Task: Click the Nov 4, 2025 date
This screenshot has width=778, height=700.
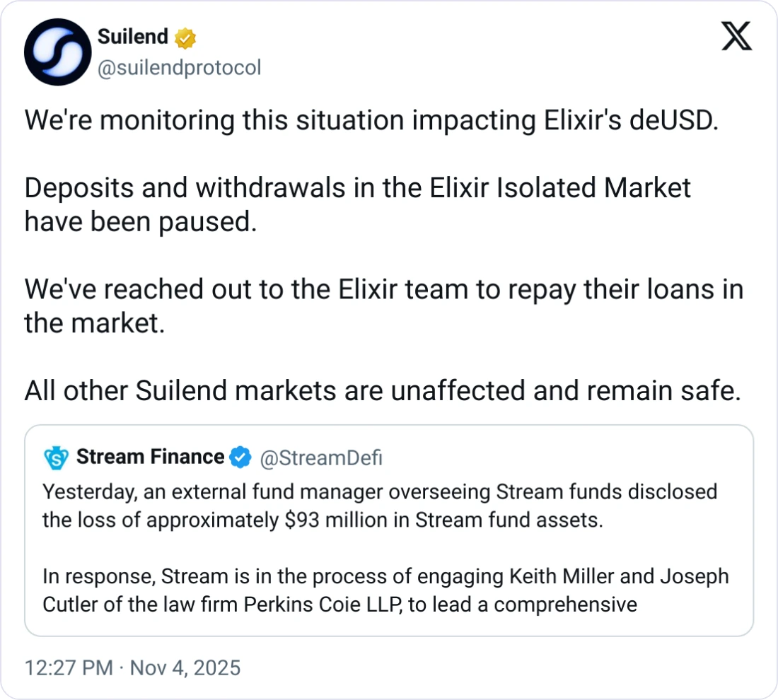Action: click(186, 667)
